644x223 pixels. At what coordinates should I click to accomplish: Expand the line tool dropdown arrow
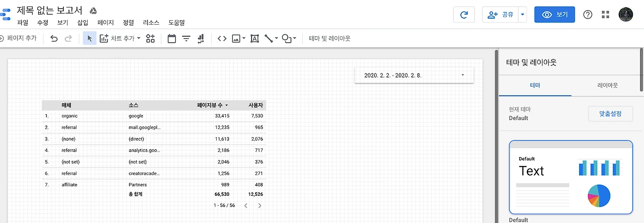276,38
